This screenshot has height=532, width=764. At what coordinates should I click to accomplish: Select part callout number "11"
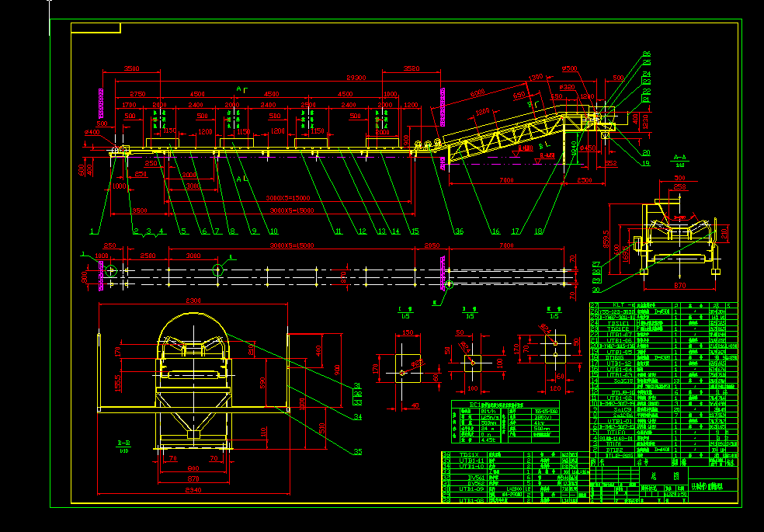click(x=339, y=231)
